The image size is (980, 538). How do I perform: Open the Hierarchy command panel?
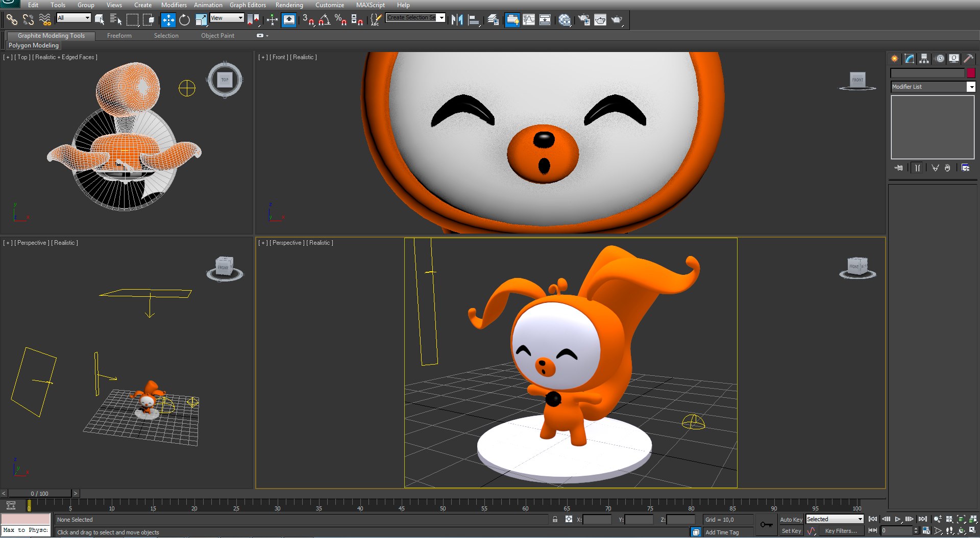tap(924, 59)
